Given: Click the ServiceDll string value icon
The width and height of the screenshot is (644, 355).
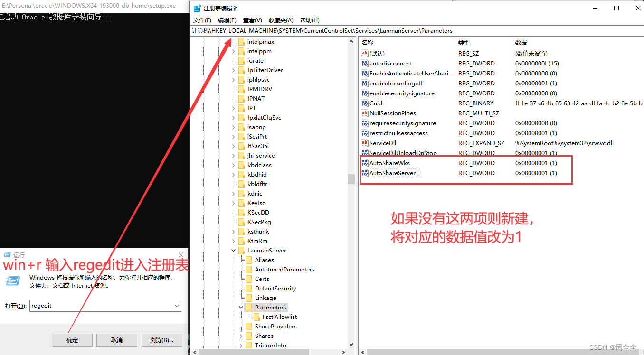Looking at the screenshot, I should [x=365, y=143].
